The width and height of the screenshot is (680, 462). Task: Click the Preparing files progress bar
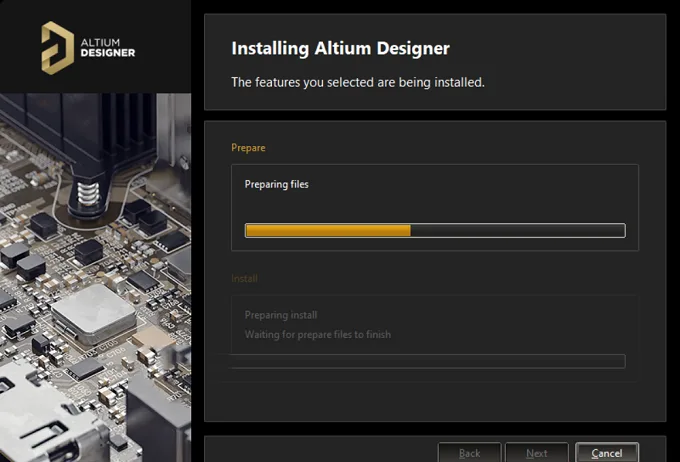point(435,230)
